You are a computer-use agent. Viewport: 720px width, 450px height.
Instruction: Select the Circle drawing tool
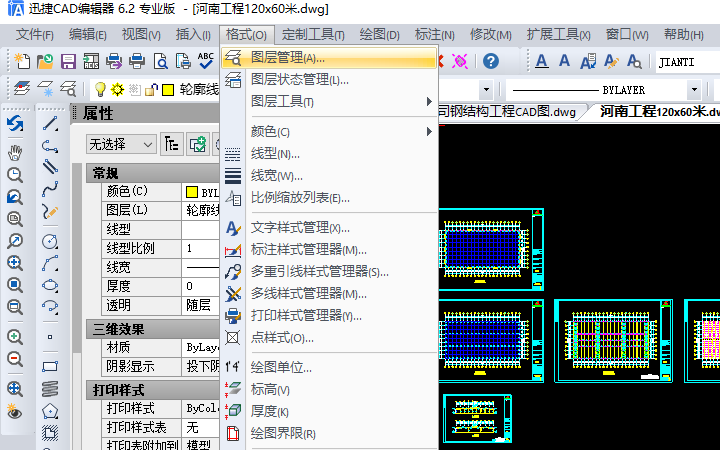pos(50,241)
